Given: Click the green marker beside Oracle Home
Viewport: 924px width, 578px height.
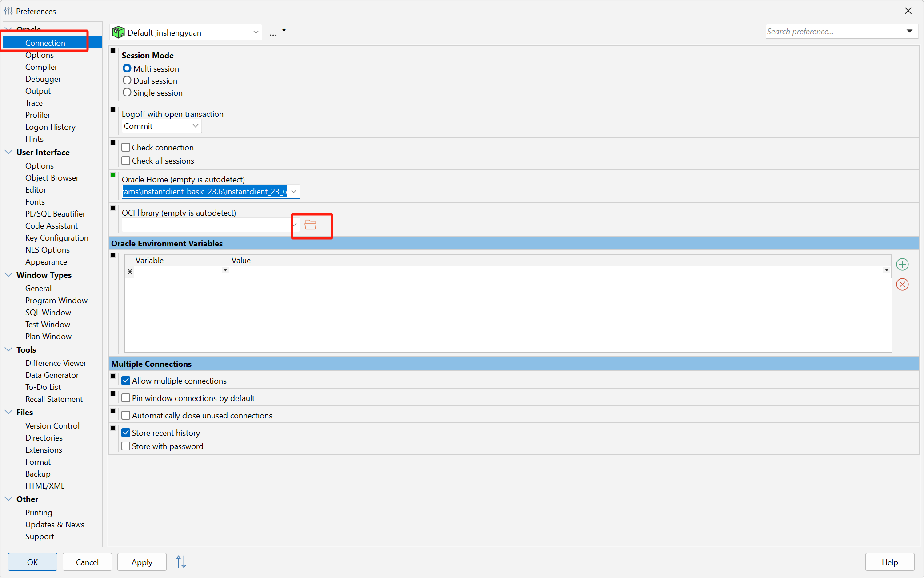Looking at the screenshot, I should pyautogui.click(x=113, y=175).
